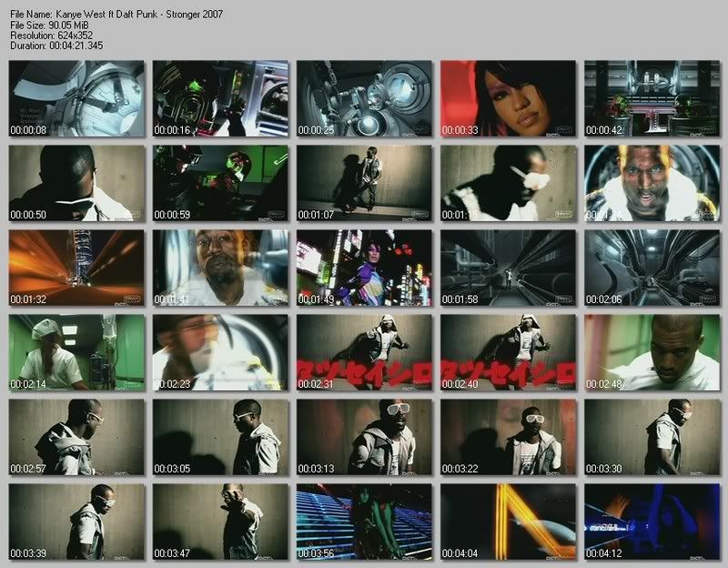Screen dimensions: 728x568
Task: Pick the thumbnail timestamped 00:00:33
Action: point(509,98)
